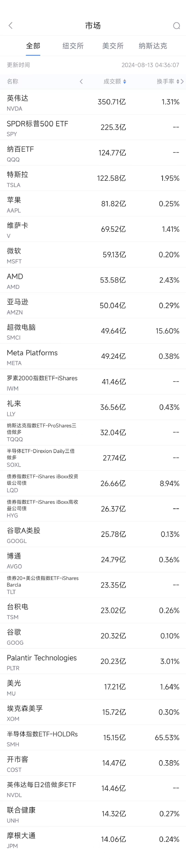Select 超微电脑 SMCI entry
The width and height of the screenshot is (186, 868).
[x=93, y=331]
